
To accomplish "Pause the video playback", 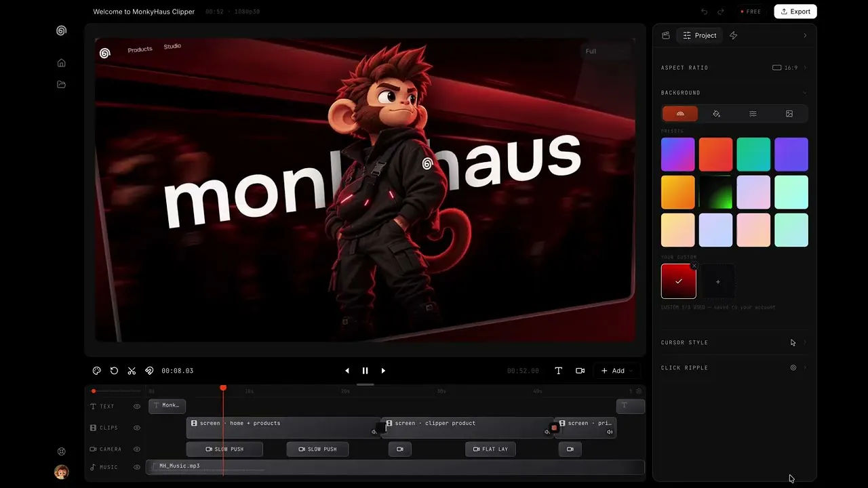I will click(365, 371).
